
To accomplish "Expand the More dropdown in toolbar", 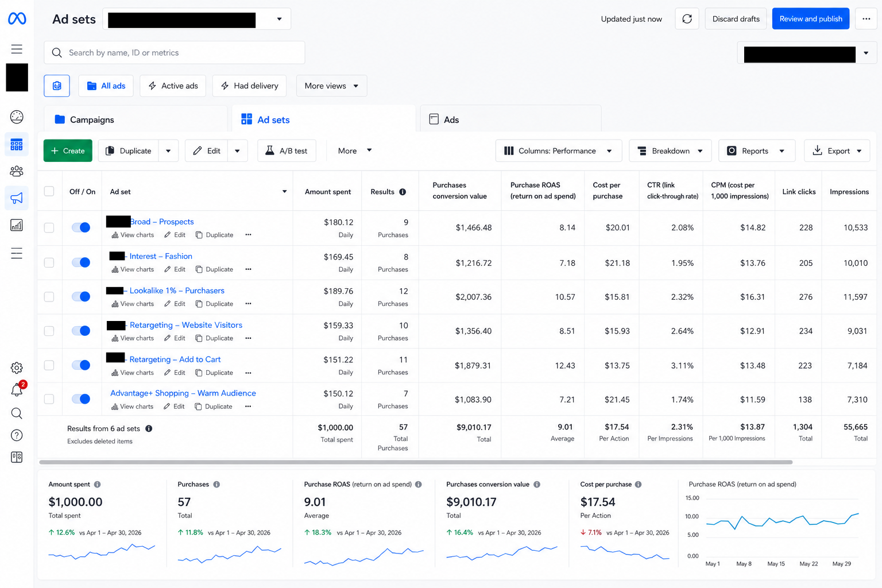I will pos(355,150).
